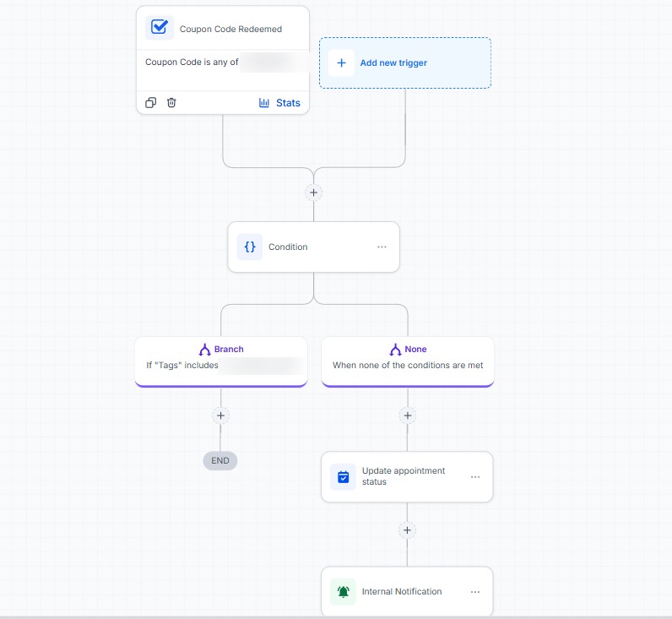Add a step under the Tags branch
This screenshot has height=619, width=672.
(x=220, y=415)
